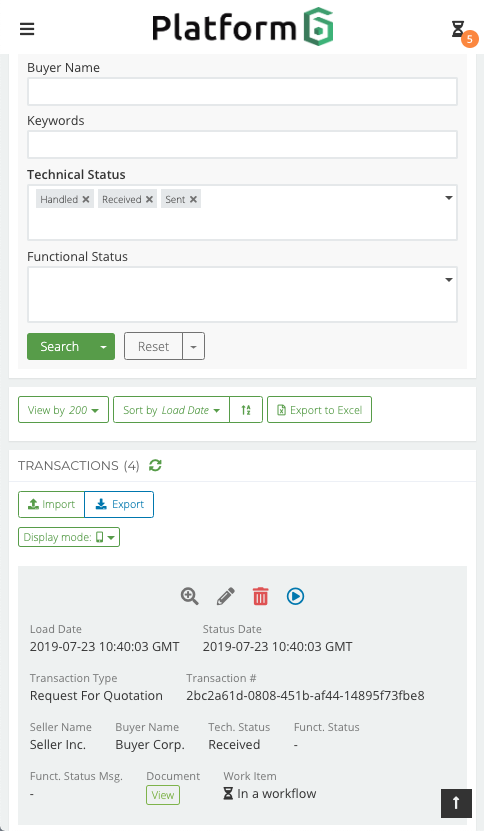Reprocess the transaction with blue play icon
This screenshot has height=831, width=484.
coord(295,596)
